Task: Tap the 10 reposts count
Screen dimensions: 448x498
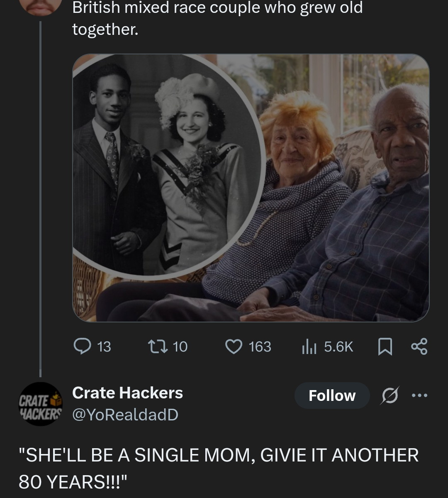Action: point(180,347)
